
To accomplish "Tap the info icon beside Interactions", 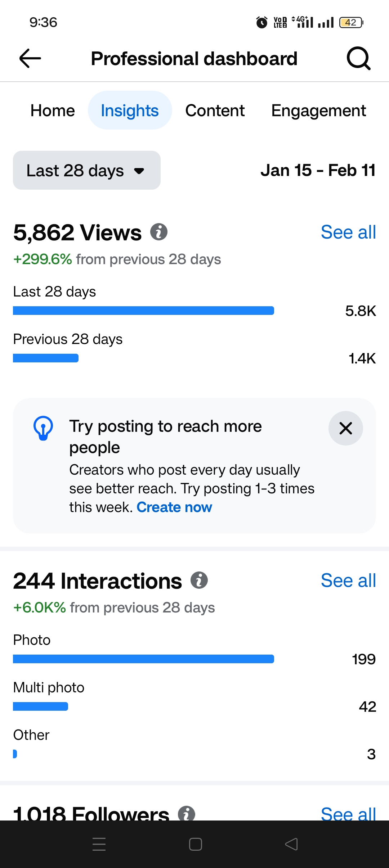I will click(199, 580).
